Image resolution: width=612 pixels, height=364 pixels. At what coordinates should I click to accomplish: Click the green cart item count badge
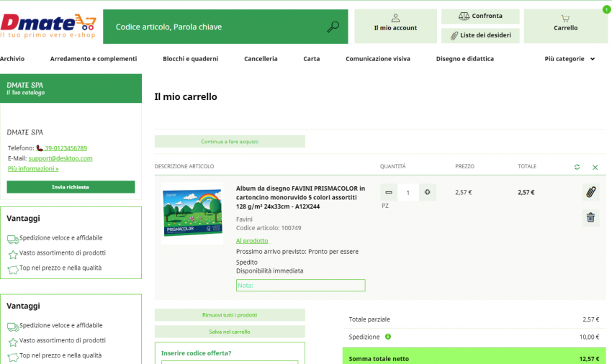click(x=606, y=9)
